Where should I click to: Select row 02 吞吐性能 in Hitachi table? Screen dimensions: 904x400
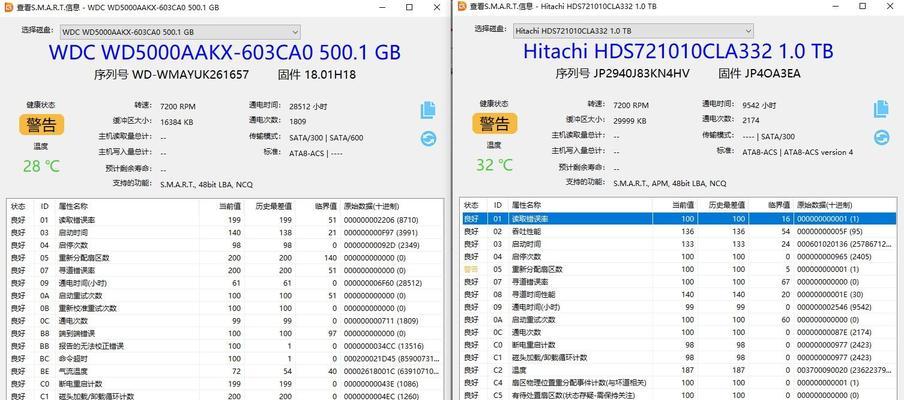(679, 231)
